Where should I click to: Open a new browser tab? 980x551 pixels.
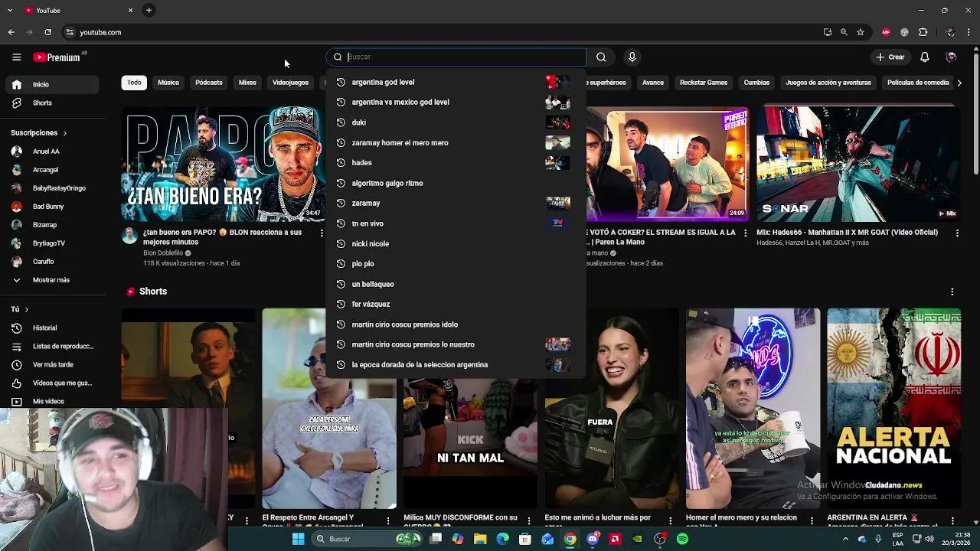[149, 10]
